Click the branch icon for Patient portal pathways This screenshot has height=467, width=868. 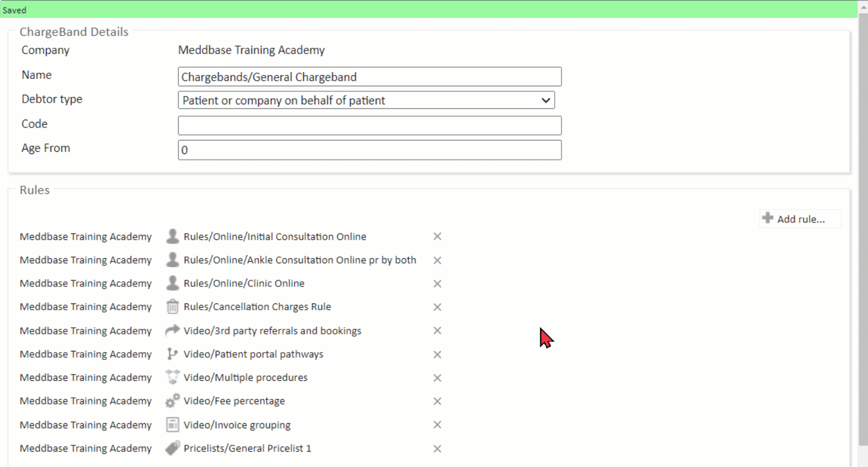(x=172, y=354)
